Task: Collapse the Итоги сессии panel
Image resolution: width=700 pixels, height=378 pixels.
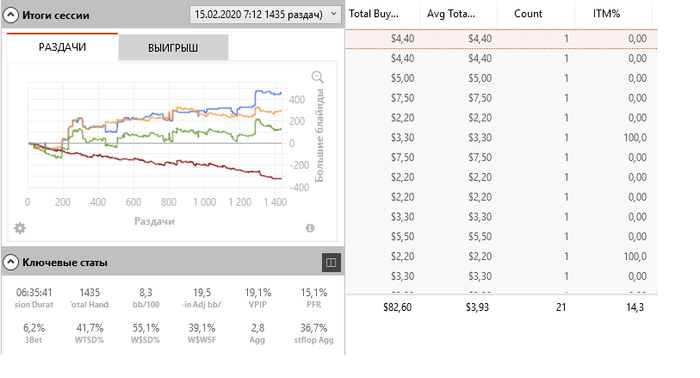Action: coord(11,15)
